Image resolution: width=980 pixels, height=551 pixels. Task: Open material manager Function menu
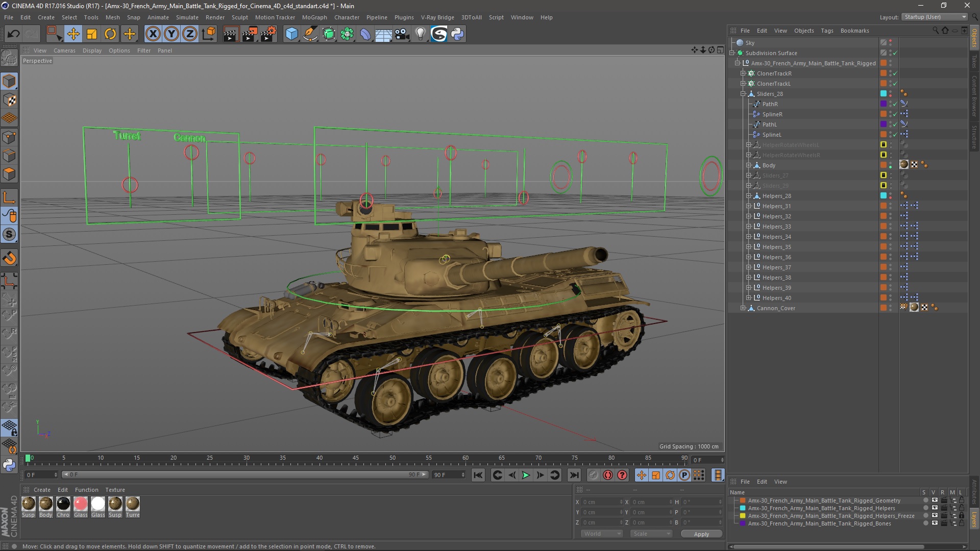[87, 490]
